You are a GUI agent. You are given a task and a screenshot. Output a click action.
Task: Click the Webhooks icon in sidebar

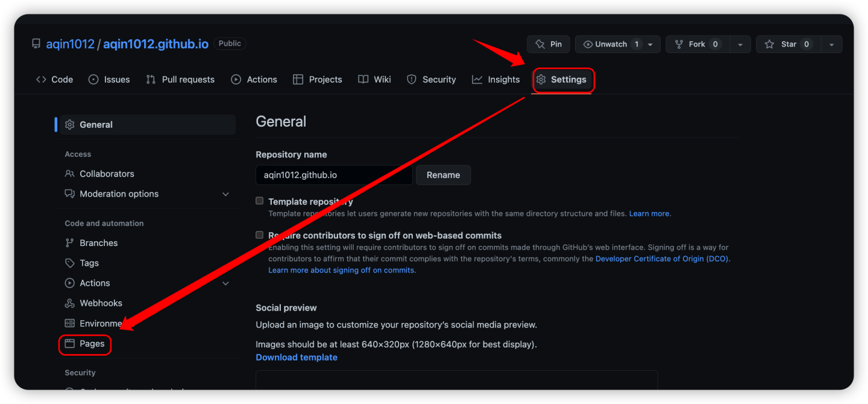70,303
